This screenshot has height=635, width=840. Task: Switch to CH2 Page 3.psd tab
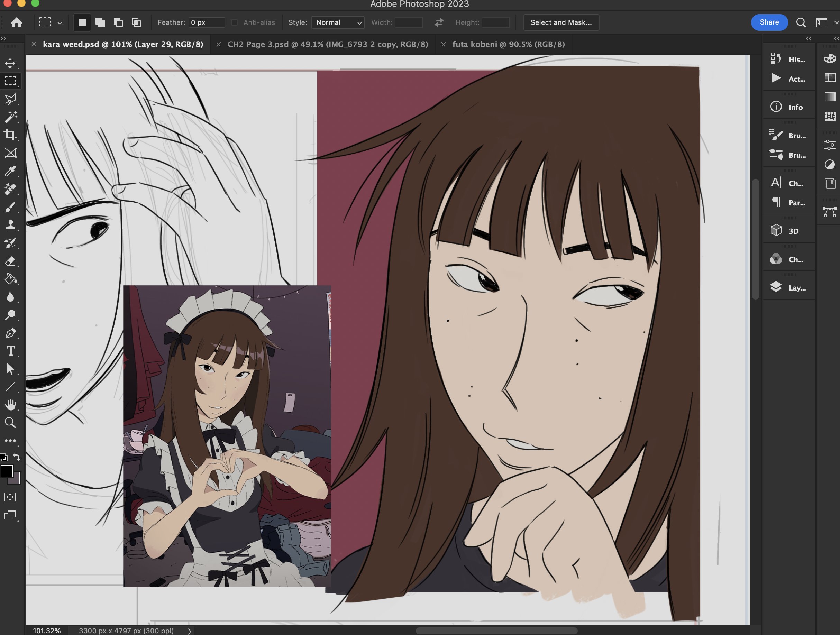point(327,44)
